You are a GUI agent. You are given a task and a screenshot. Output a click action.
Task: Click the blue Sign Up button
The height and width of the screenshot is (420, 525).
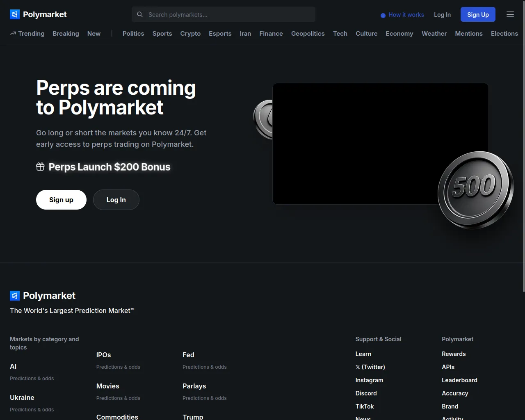pos(478,14)
